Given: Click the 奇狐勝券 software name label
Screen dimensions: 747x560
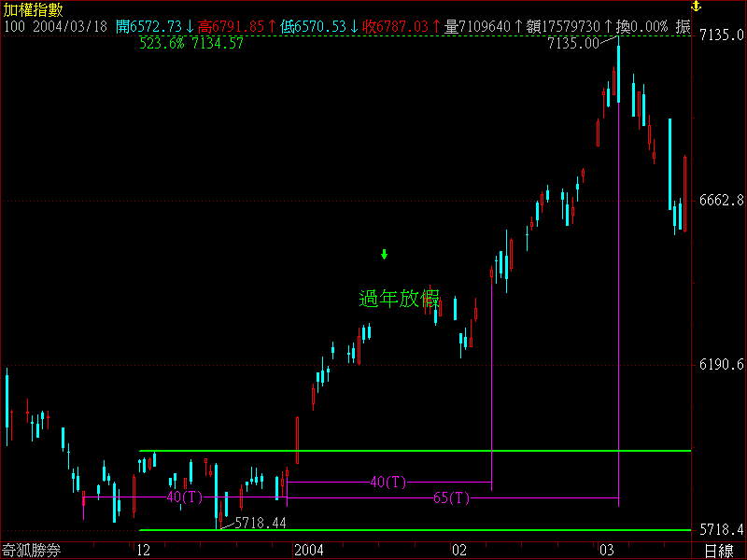Looking at the screenshot, I should coord(32,551).
